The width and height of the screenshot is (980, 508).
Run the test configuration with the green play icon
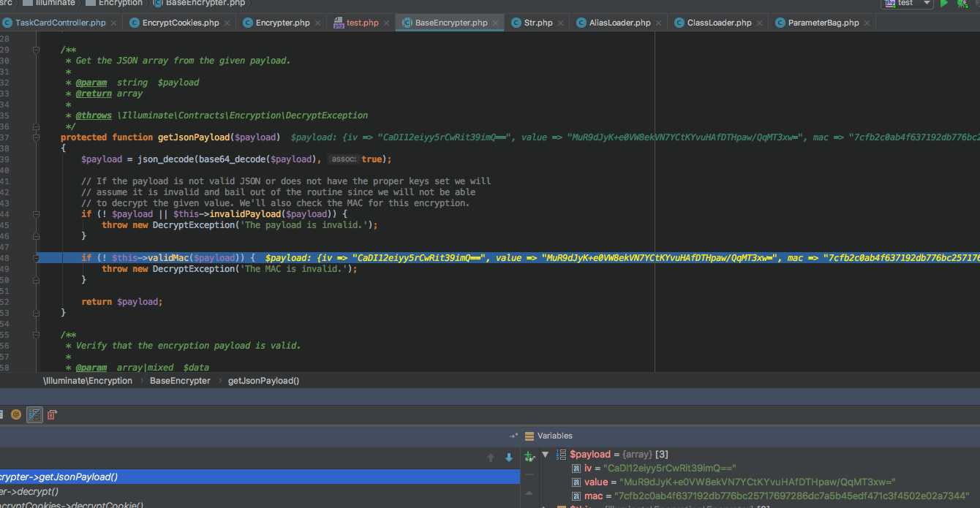[944, 4]
